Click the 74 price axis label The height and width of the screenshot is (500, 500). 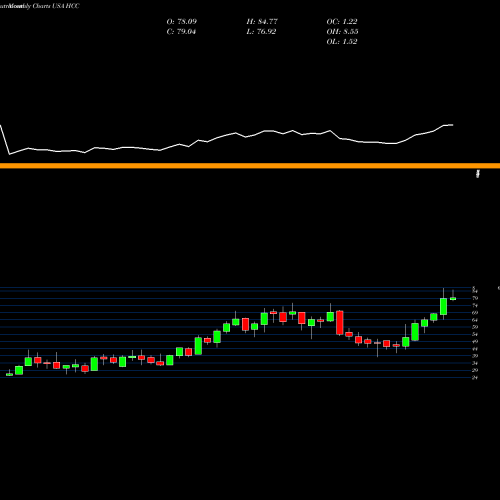pos(475,306)
